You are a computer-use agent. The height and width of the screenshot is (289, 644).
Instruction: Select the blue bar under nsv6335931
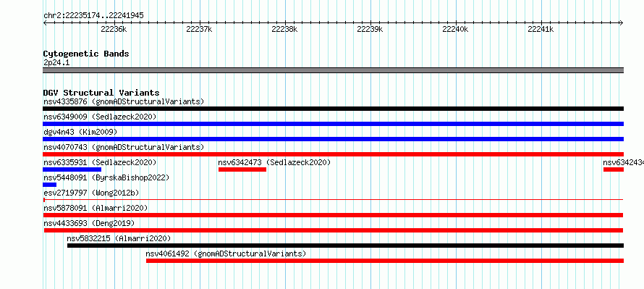(x=72, y=169)
